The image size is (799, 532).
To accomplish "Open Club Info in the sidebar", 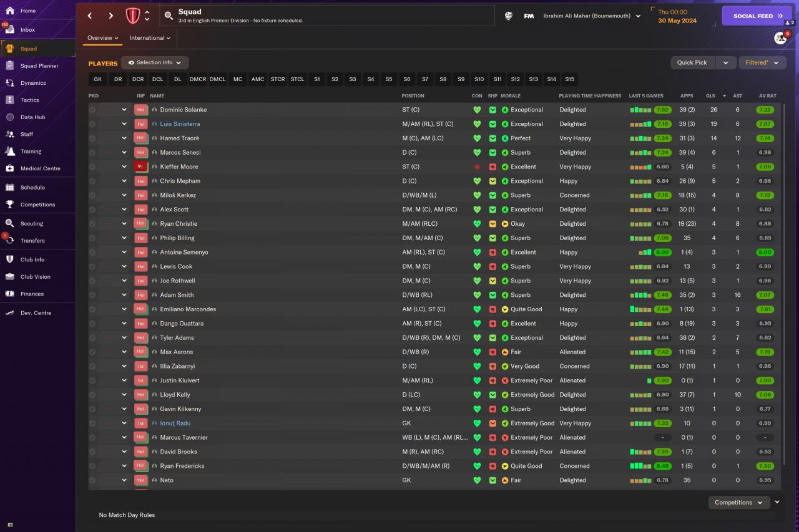I will click(x=37, y=259).
